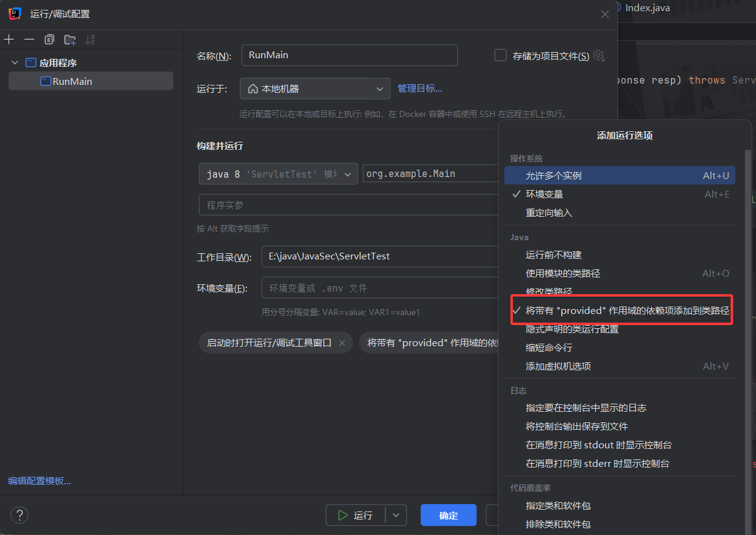This screenshot has height=535, width=756.
Task: Click the copy configuration icon
Action: click(x=49, y=40)
